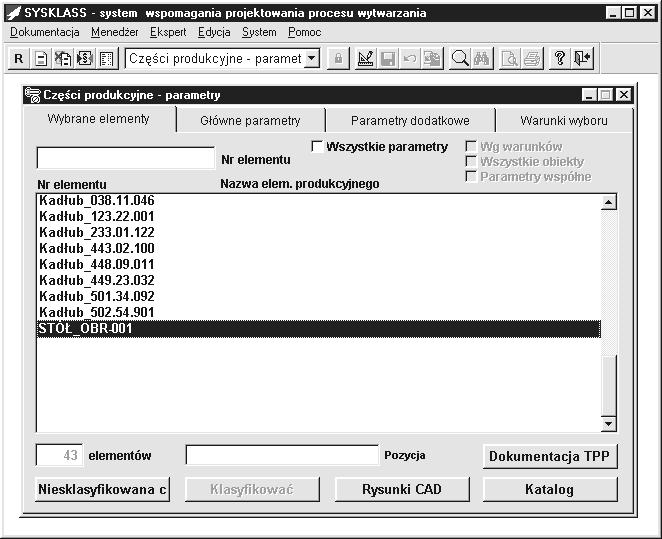Click the Nr elementu input field
Image resolution: width=662 pixels, height=539 pixels.
126,158
